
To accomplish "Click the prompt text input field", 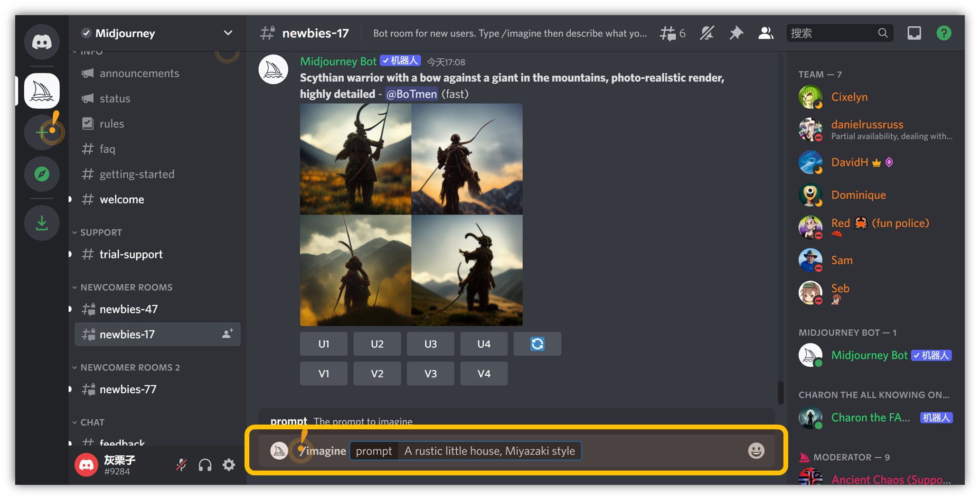I will coord(489,451).
